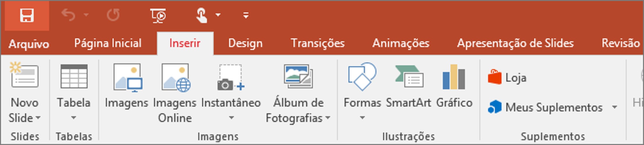Toggle Touch/Mouse mode icon
The width and height of the screenshot is (644, 145).
click(x=202, y=15)
